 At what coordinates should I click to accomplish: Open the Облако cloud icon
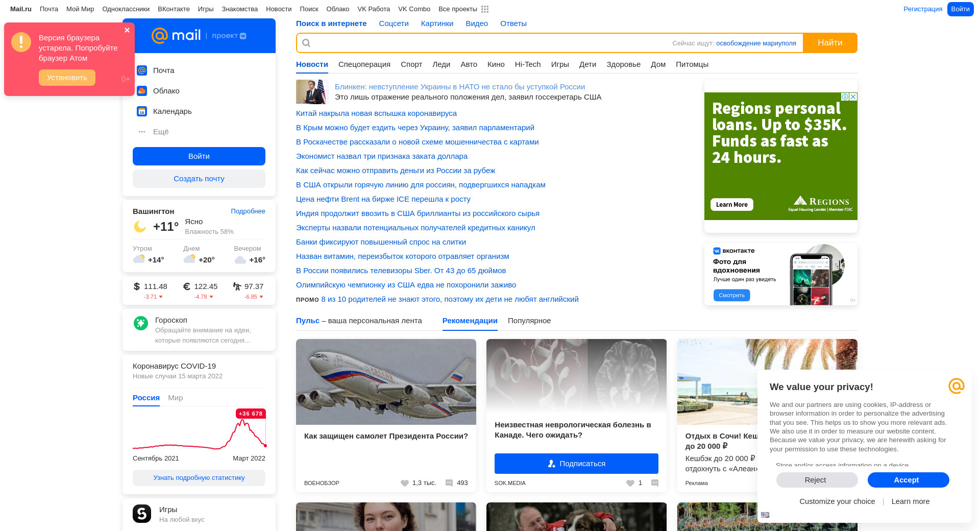click(x=142, y=91)
